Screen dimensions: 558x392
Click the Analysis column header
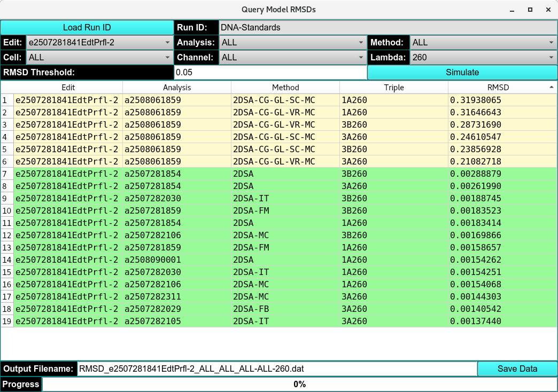point(176,87)
